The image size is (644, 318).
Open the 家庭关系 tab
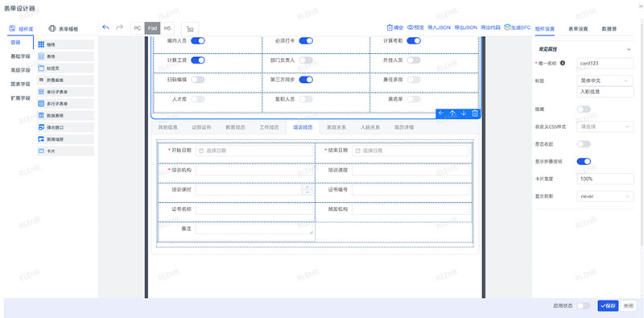pos(336,127)
